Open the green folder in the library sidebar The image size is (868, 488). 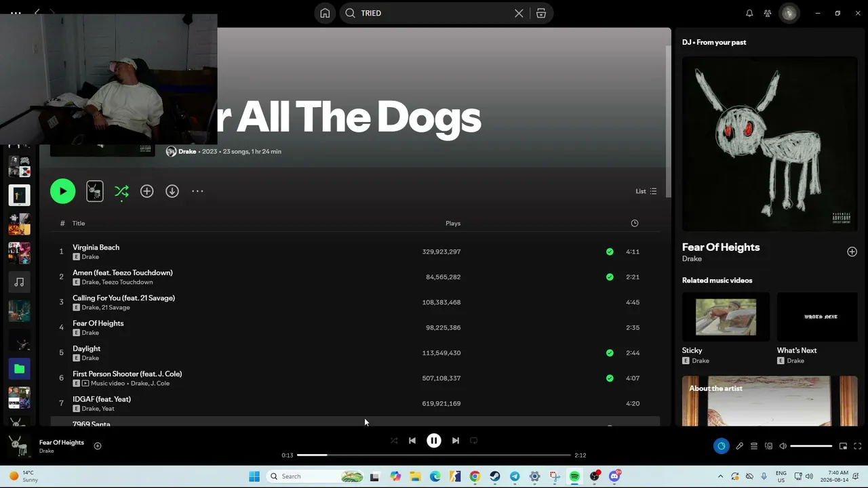(x=19, y=369)
